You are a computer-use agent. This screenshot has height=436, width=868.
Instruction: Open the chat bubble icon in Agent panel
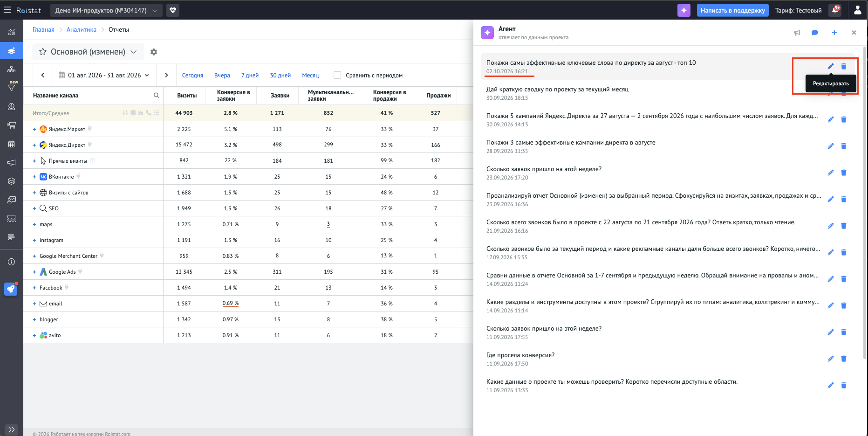click(x=814, y=33)
